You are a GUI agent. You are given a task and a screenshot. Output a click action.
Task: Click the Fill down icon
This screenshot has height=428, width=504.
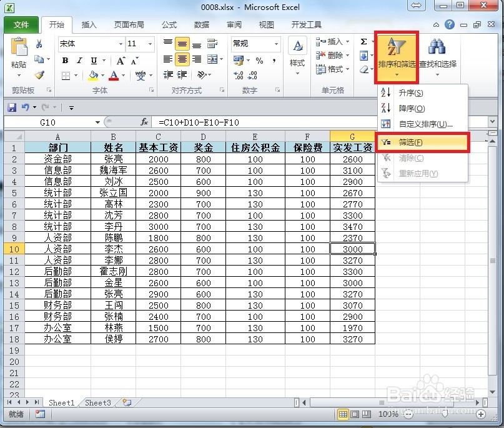coord(364,56)
